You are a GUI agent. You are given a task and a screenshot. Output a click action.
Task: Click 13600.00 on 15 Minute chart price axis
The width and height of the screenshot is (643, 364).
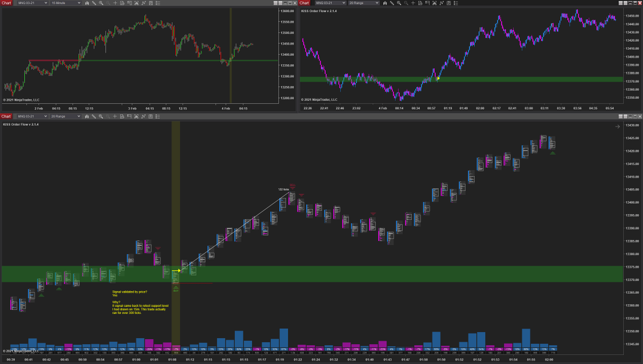[287, 11]
